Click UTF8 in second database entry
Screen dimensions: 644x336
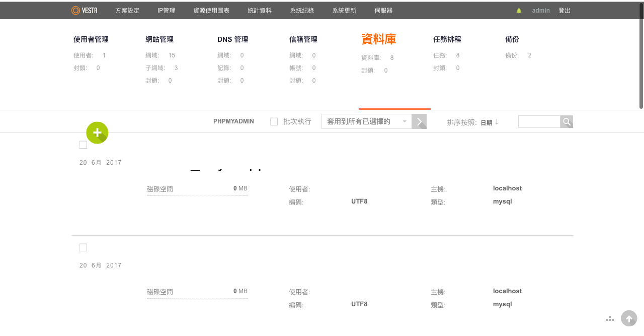tap(359, 304)
